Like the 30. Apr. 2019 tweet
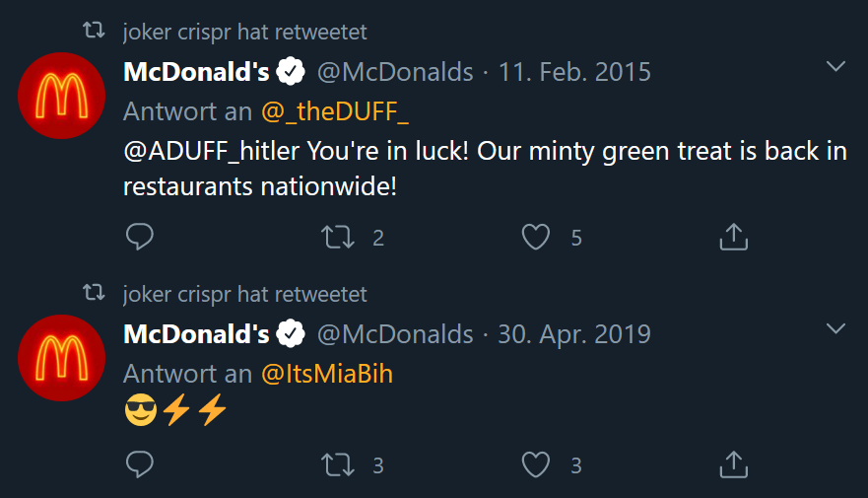This screenshot has height=498, width=868. click(x=536, y=464)
